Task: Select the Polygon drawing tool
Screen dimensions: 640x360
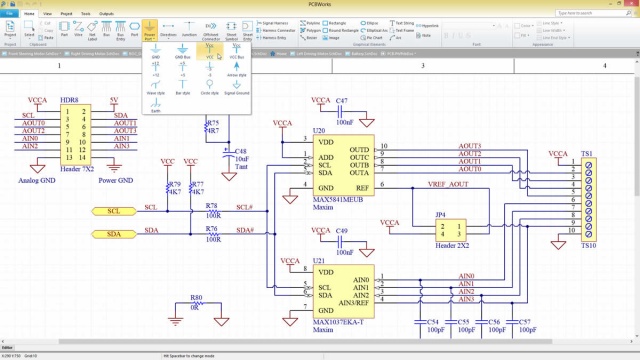Action: [x=311, y=30]
